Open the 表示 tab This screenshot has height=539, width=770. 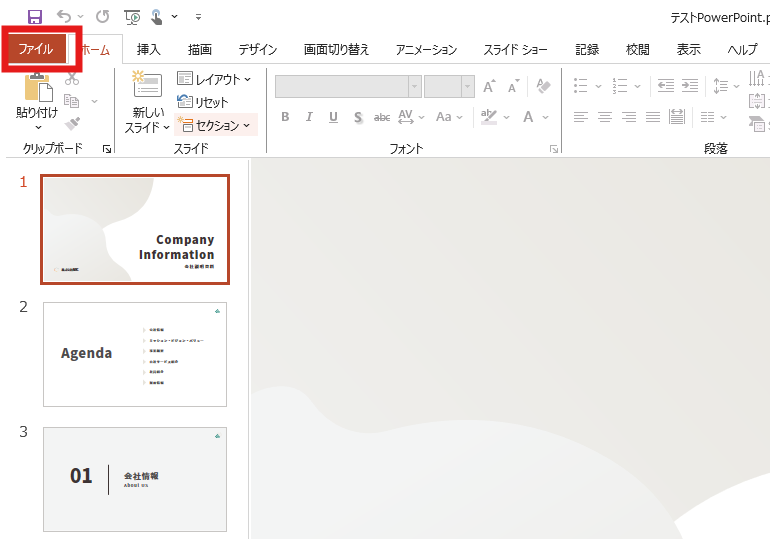coord(688,50)
